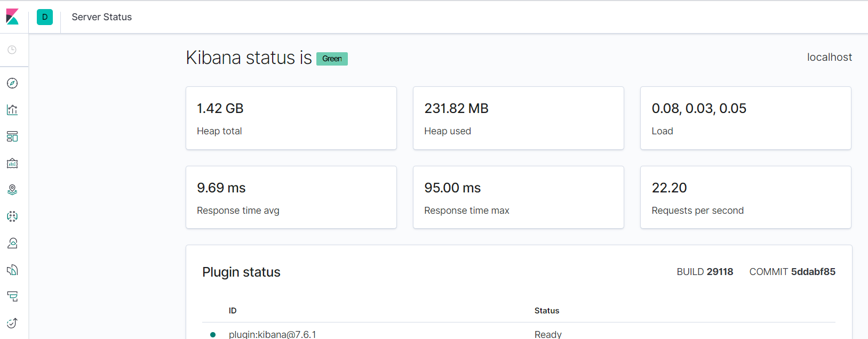The width and height of the screenshot is (868, 339).
Task: Click the Status column header
Action: tap(547, 311)
